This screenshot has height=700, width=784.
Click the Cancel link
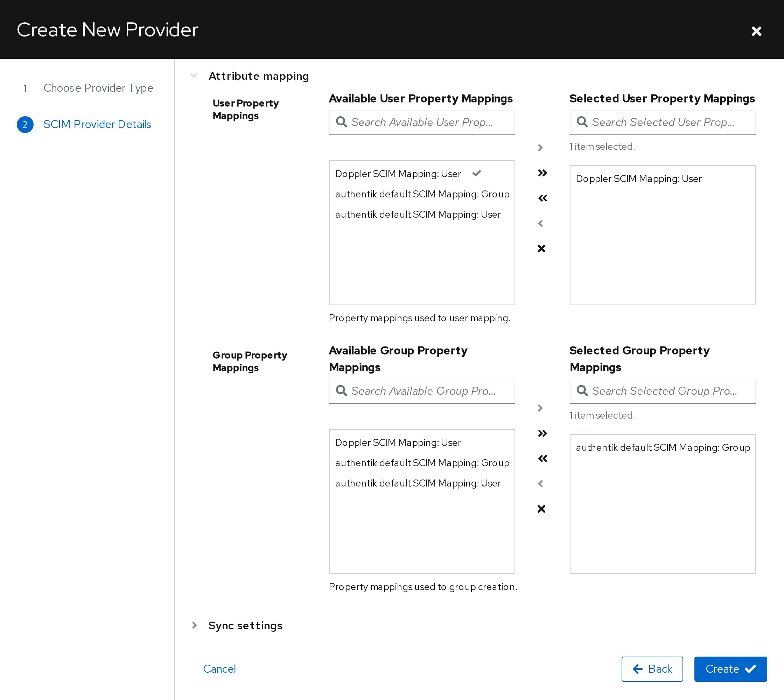219,669
